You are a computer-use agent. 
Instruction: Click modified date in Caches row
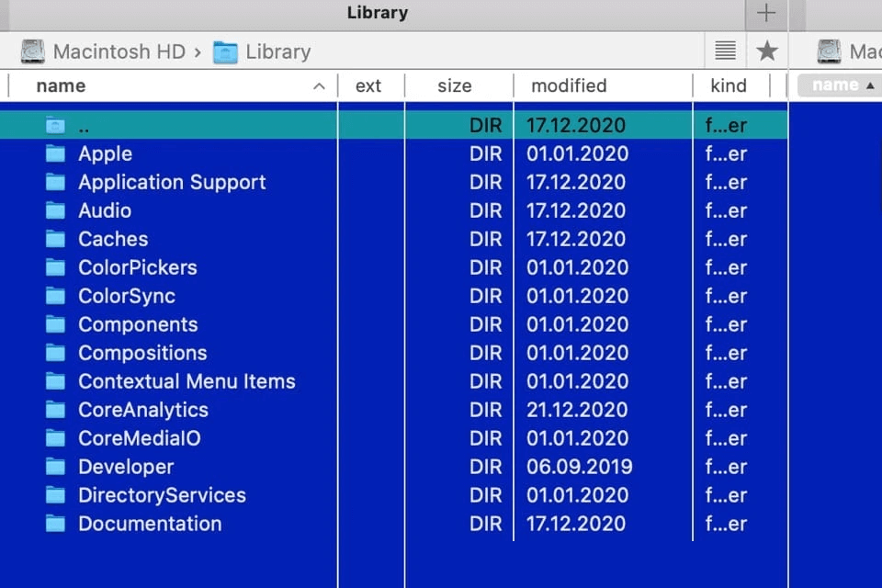[x=575, y=239]
